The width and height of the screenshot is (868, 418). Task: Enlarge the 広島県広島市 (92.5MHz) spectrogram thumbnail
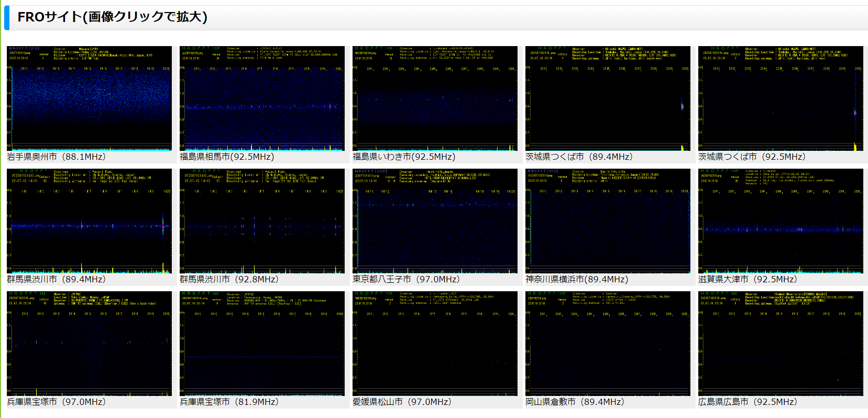click(781, 344)
